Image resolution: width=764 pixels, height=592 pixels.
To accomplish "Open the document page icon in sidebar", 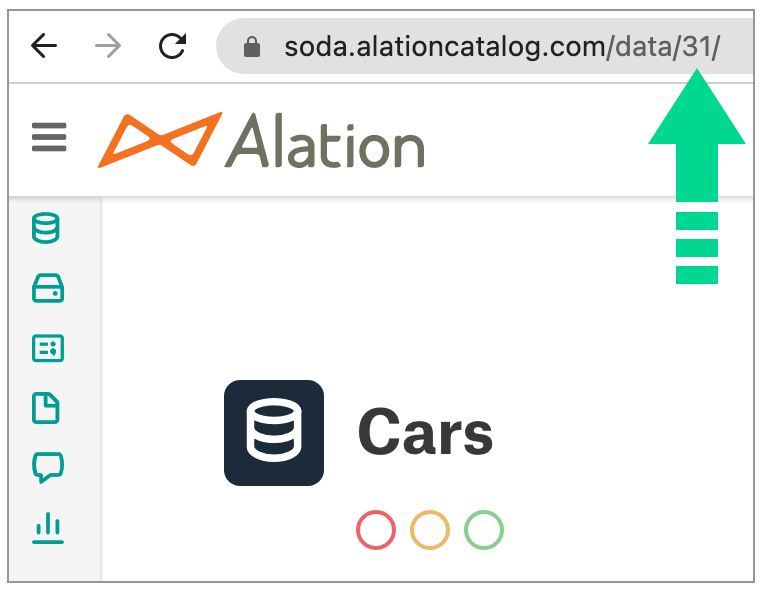I will pyautogui.click(x=48, y=408).
